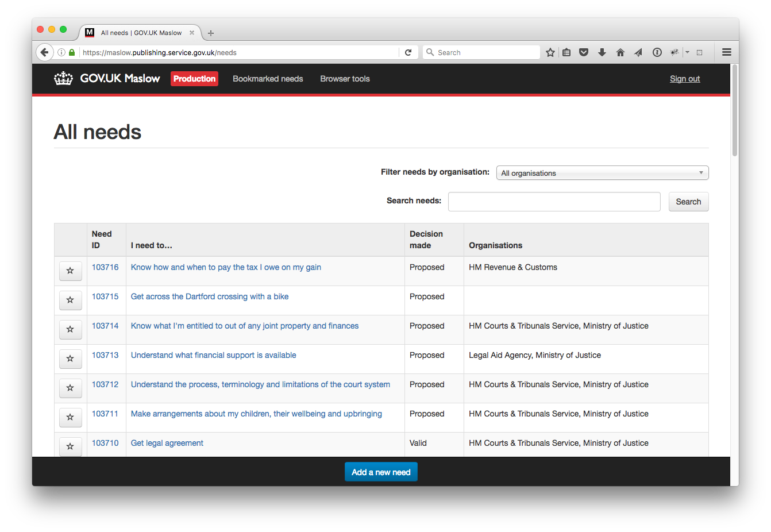
Task: Go to the browser Home icon
Action: pos(620,52)
